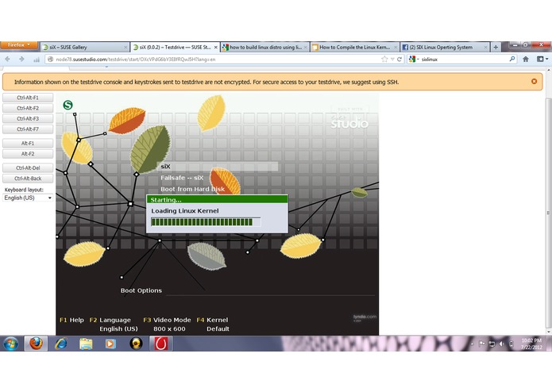Close the siX – SUSE Gallery tab
552x392 pixels.
[125, 47]
